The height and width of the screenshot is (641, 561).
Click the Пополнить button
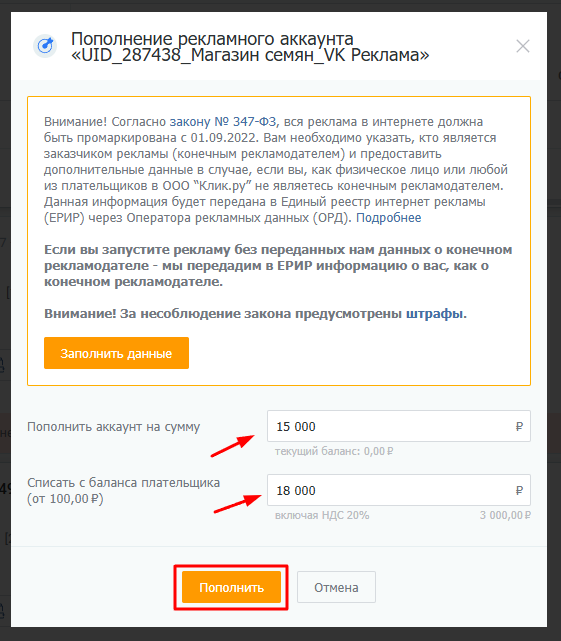pos(231,587)
